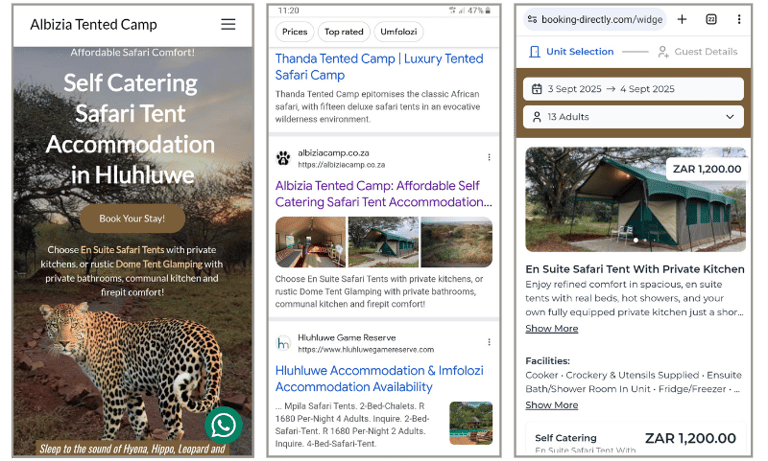This screenshot has width=768, height=461.
Task: Click the Hluhluwe Game Reserve favicon
Action: click(x=283, y=342)
